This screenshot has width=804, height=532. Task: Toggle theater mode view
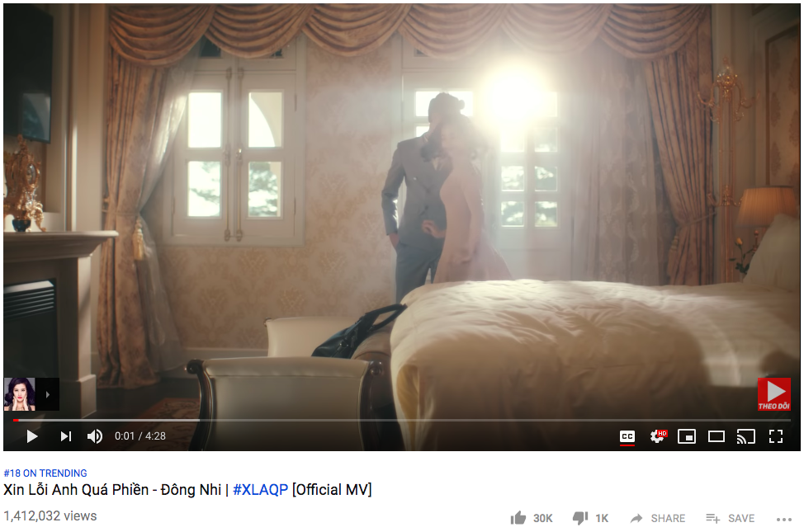pos(717,436)
